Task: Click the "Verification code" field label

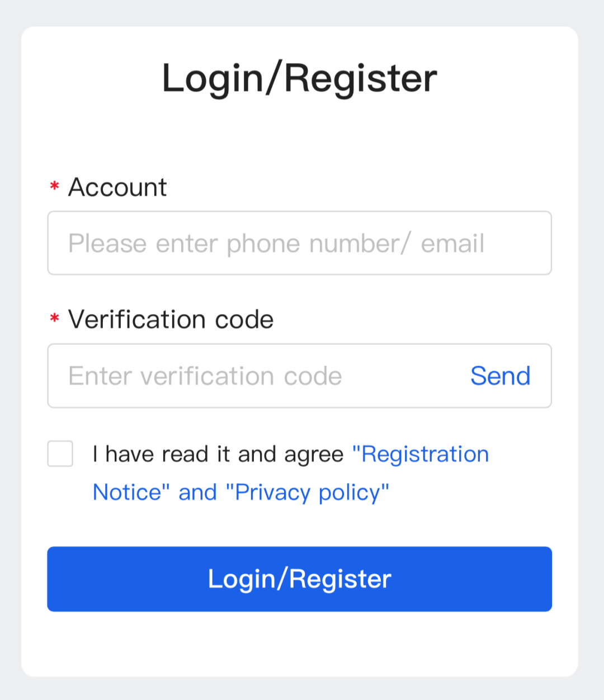Action: click(171, 319)
